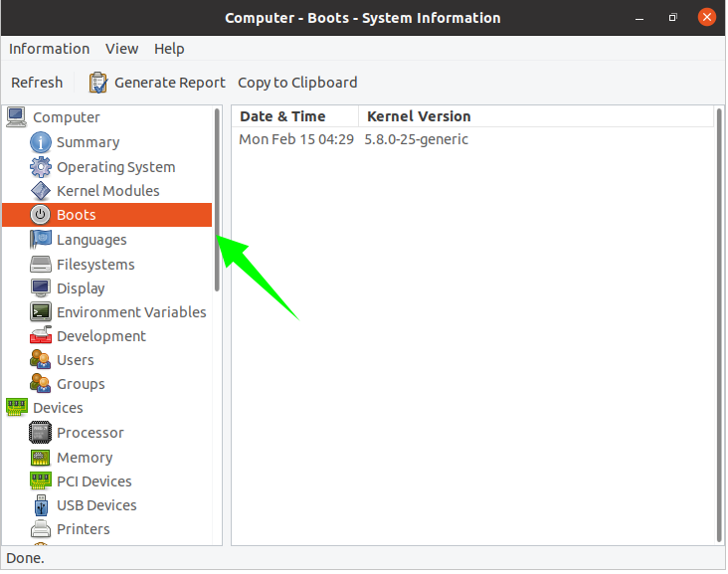The height and width of the screenshot is (574, 728).
Task: Click the Generate Report clipboard icon
Action: click(x=98, y=83)
